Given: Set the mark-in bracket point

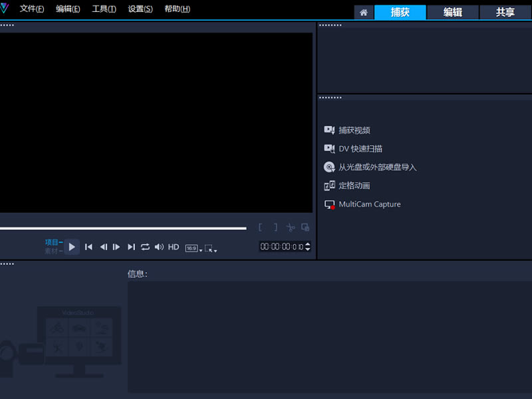Looking at the screenshot, I should pos(261,227).
